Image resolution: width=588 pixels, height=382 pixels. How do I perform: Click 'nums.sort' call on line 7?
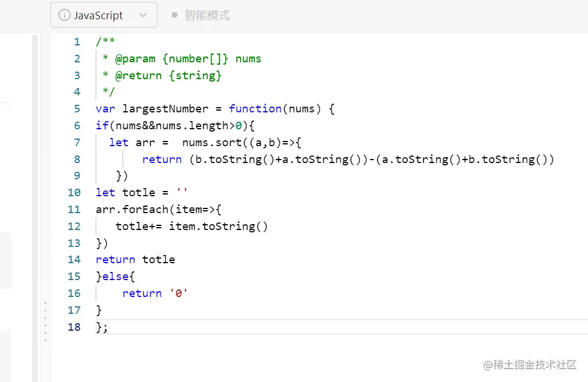click(212, 143)
